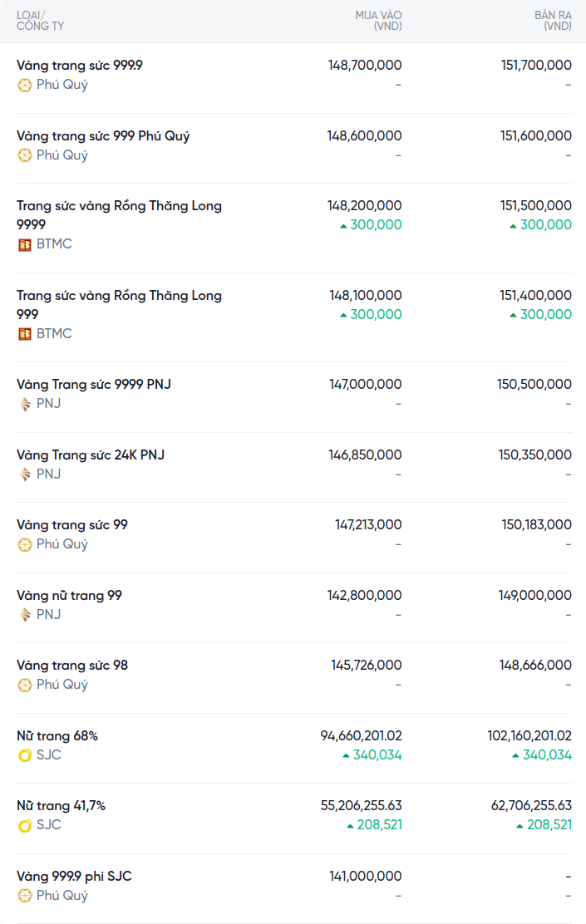The width and height of the screenshot is (586, 924).
Task: Click the LOẠI/CÔNG TY column header
Action: point(40,21)
